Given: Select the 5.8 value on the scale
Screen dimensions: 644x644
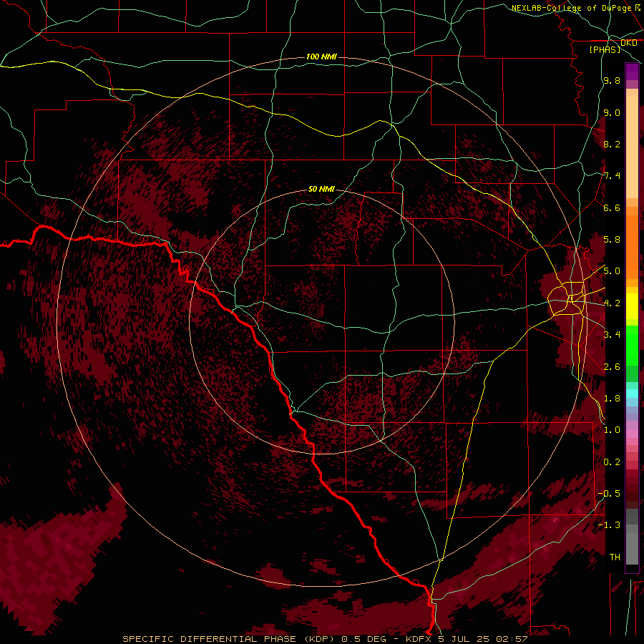Looking at the screenshot, I should click(x=612, y=240).
